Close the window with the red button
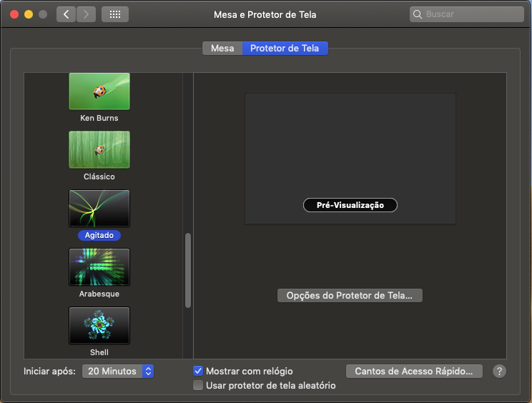Screen dimensions: 532x403 [x=14, y=14]
